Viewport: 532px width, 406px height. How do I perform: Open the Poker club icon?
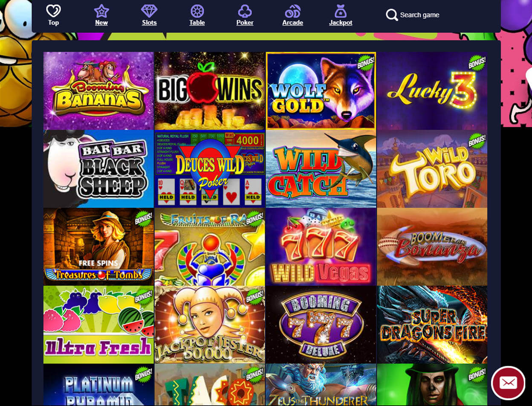(245, 11)
